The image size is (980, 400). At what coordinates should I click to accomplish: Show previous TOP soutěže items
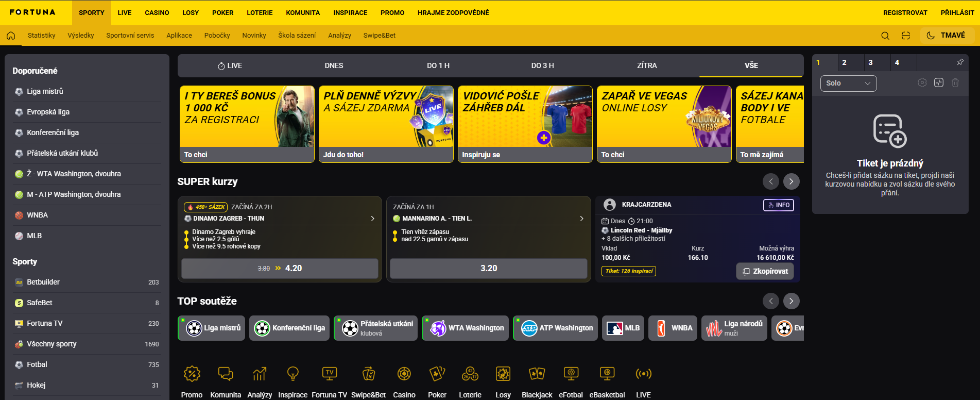[x=771, y=301]
